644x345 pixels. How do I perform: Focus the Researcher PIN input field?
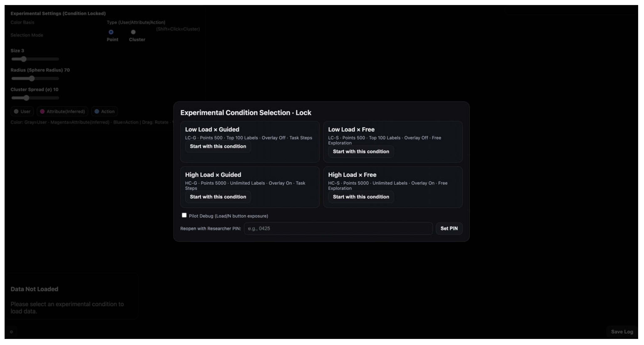[x=338, y=229]
